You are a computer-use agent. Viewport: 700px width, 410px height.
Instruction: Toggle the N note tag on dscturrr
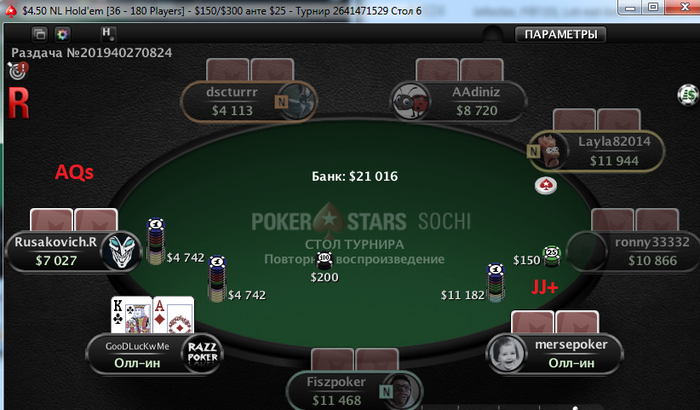pos(281,102)
